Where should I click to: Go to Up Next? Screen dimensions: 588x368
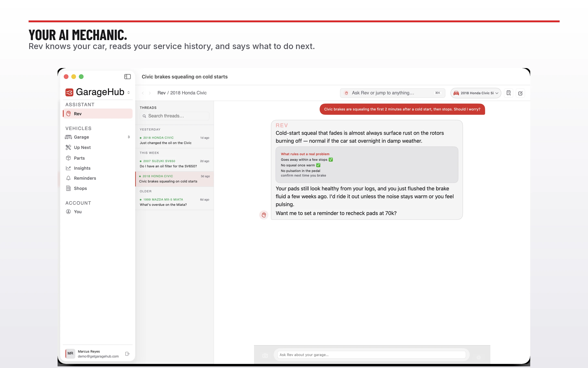[98, 147]
